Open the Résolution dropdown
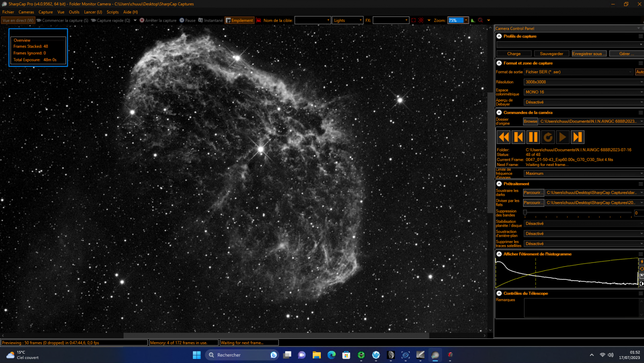Viewport: 644px width, 363px height. pos(583,82)
